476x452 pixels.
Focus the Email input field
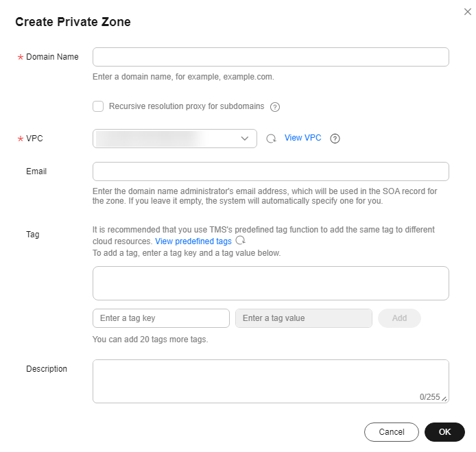[x=271, y=171]
